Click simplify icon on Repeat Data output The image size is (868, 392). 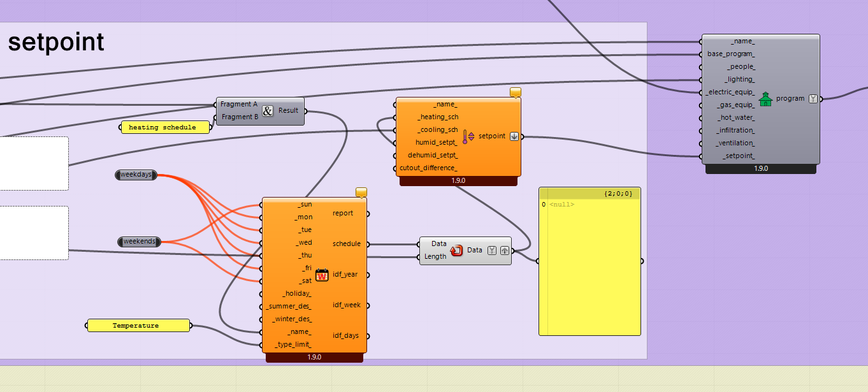(x=492, y=250)
